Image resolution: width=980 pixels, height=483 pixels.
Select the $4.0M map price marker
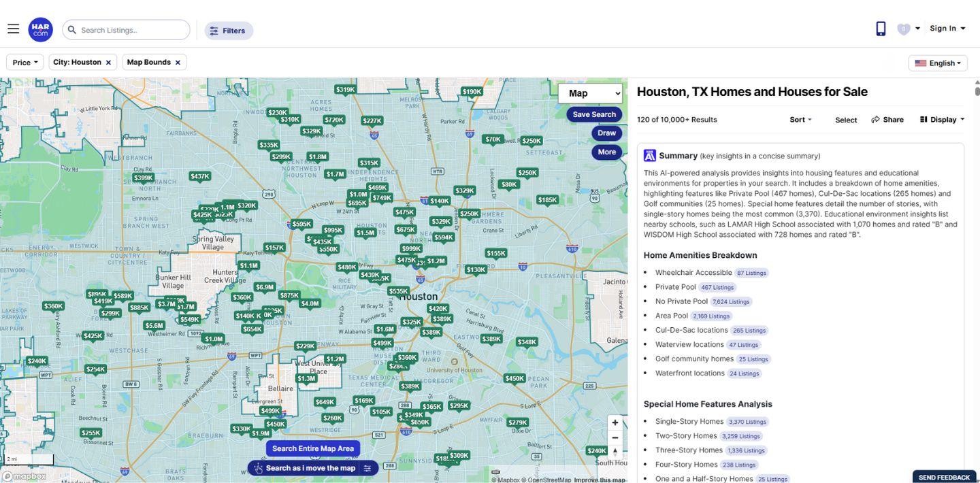[310, 303]
